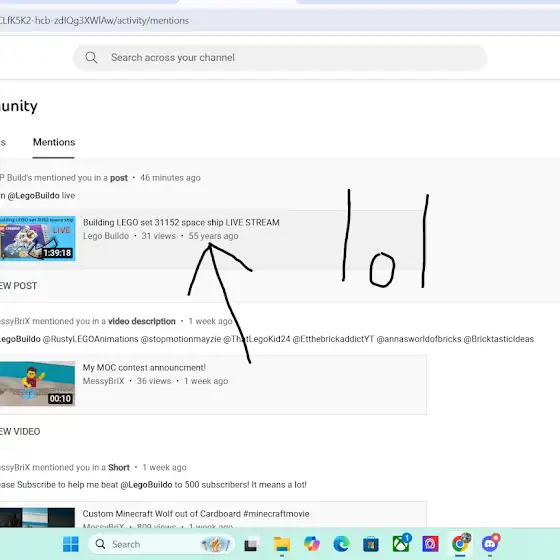The width and height of the screenshot is (560, 560).
Task: Click the '31 views' text on the live stream
Action: [x=159, y=236]
